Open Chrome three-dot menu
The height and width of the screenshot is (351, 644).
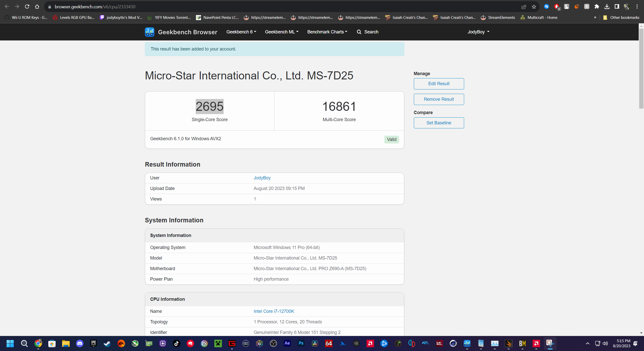click(637, 7)
